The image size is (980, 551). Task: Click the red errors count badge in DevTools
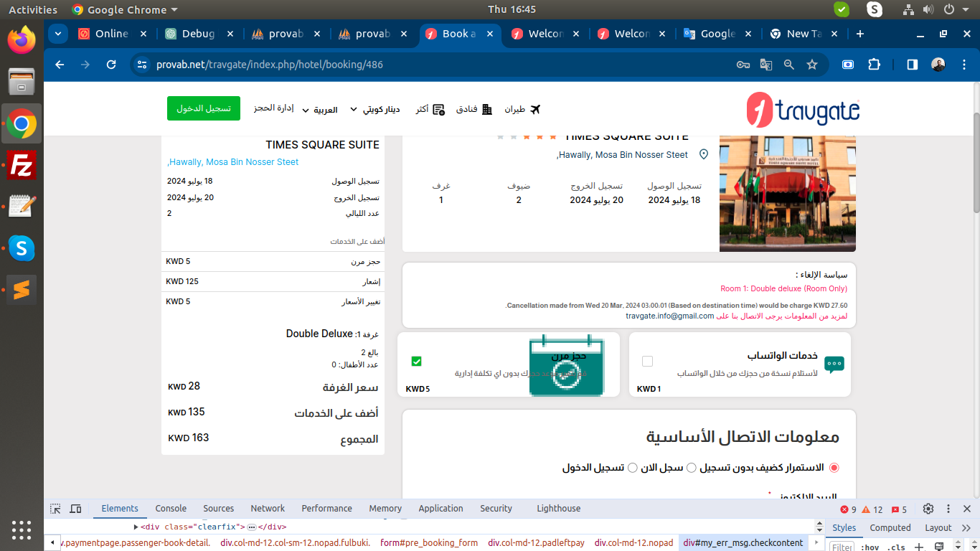point(849,509)
